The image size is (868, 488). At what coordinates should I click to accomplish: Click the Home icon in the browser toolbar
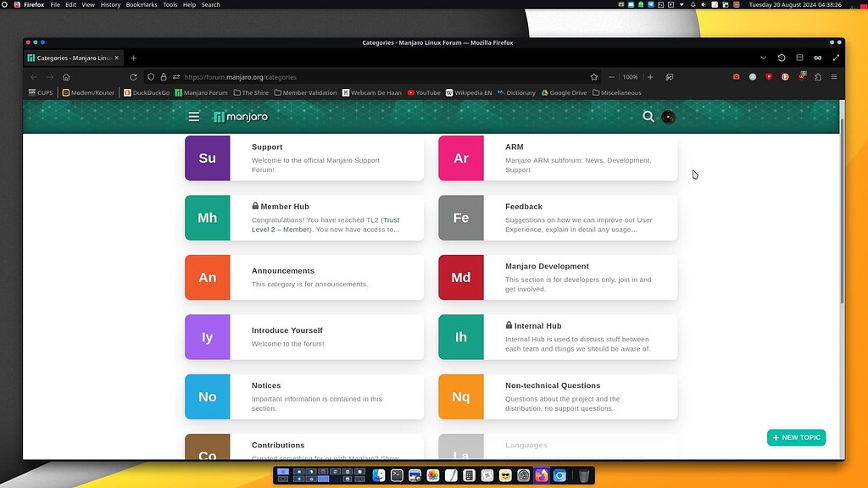[x=66, y=76]
